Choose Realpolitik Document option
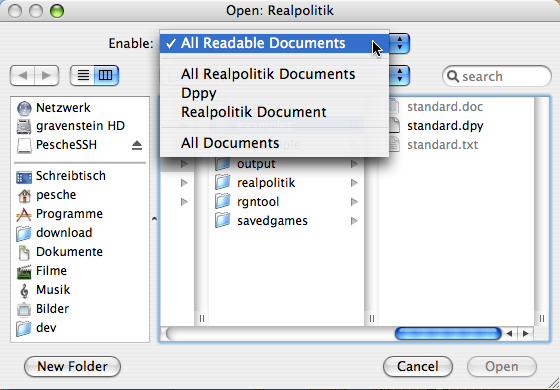The image size is (560, 390). [274, 112]
